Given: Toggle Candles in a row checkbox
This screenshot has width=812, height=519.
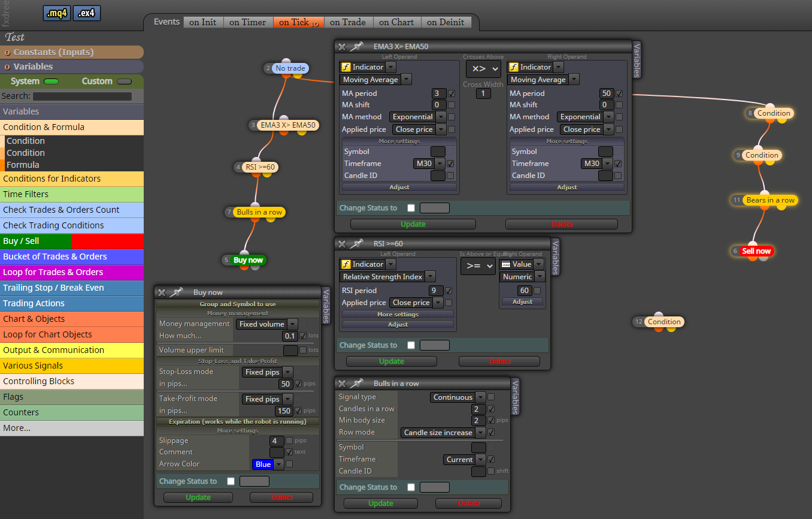Looking at the screenshot, I should coord(491,409).
